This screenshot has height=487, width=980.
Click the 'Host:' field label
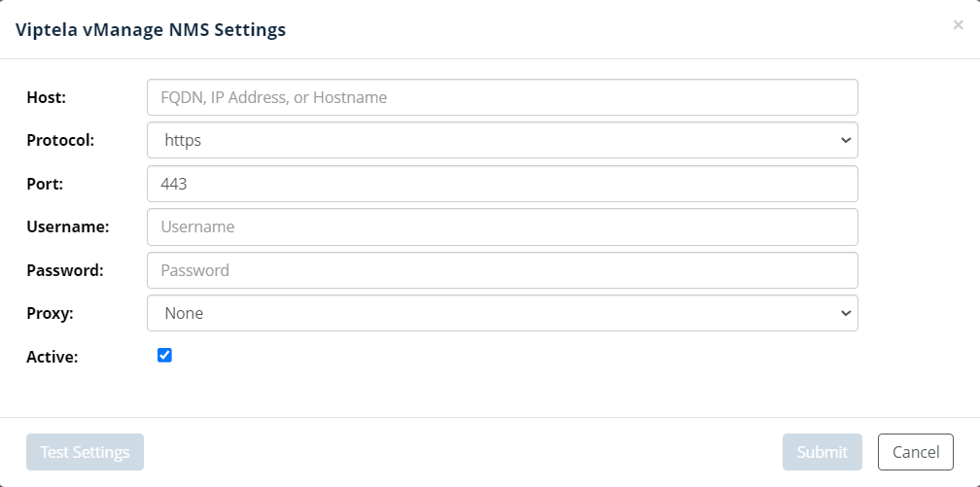click(45, 97)
